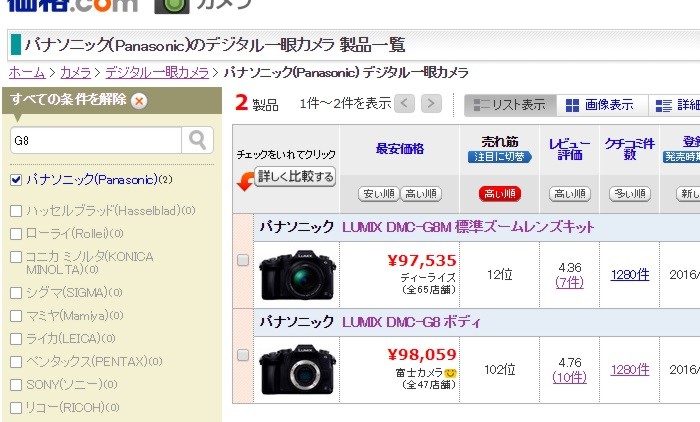Screen dimensions: 700x422
Task: Click the 売れ筋 column header
Action: pyautogui.click(x=500, y=142)
